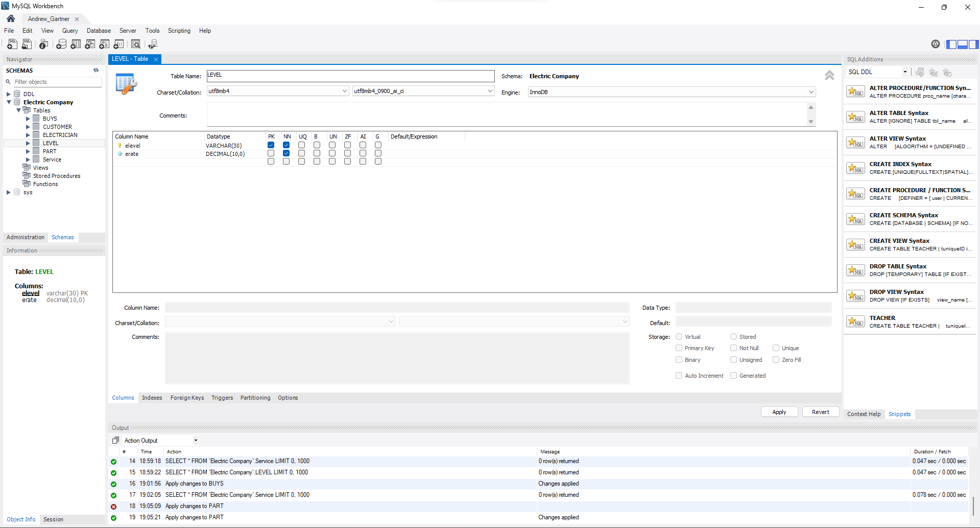
Task: Switch to the Indexes tab
Action: (x=152, y=398)
